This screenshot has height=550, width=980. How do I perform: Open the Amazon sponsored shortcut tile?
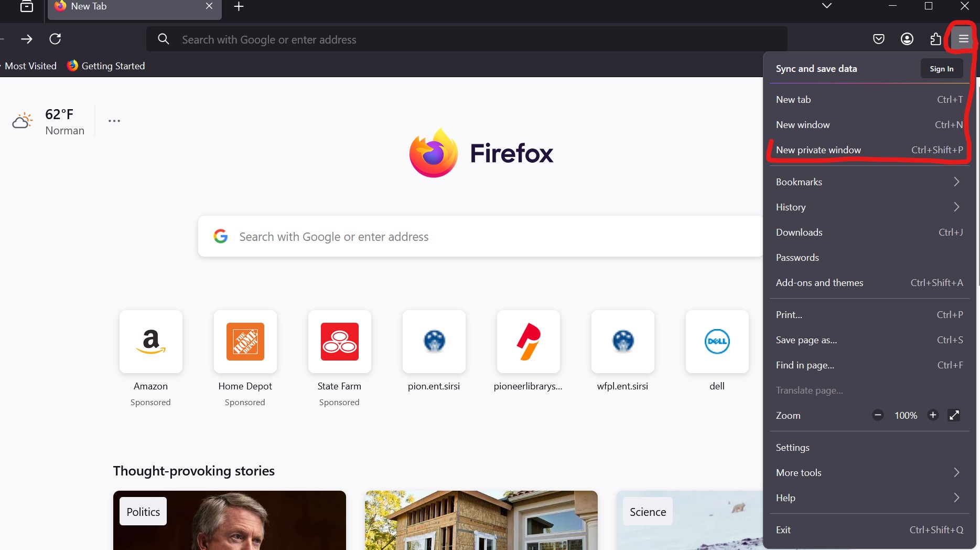[151, 342]
